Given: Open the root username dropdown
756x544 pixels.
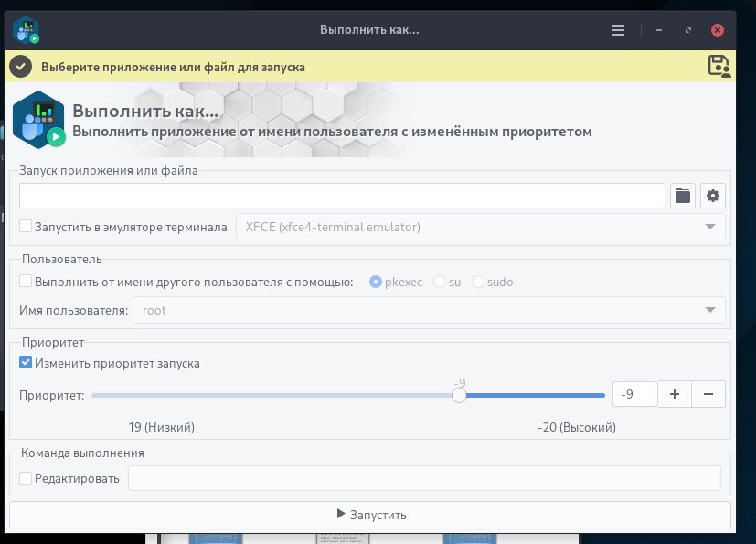Looking at the screenshot, I should tap(429, 310).
